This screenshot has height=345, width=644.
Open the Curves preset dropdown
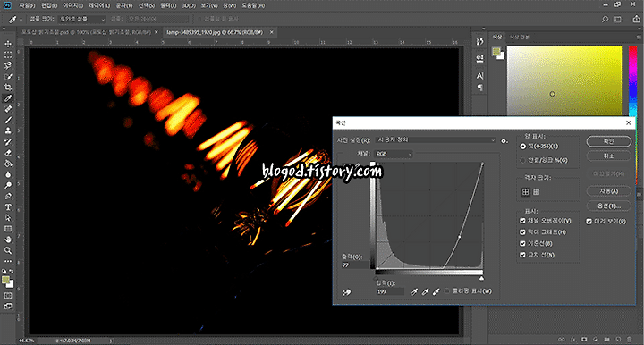(436, 140)
